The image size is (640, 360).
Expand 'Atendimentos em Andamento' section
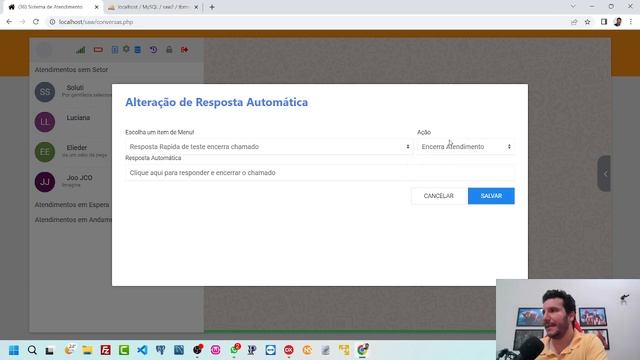[73, 220]
